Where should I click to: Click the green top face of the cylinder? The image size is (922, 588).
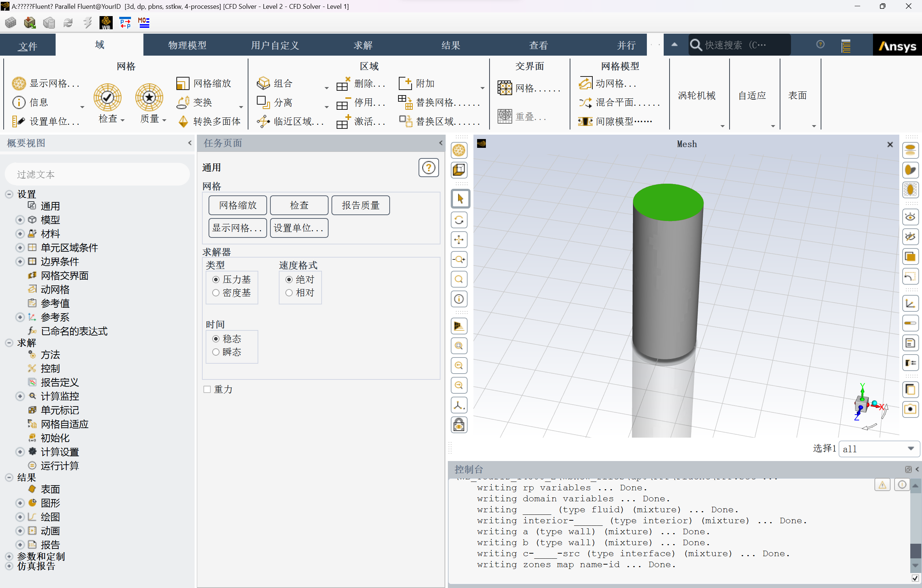click(668, 202)
